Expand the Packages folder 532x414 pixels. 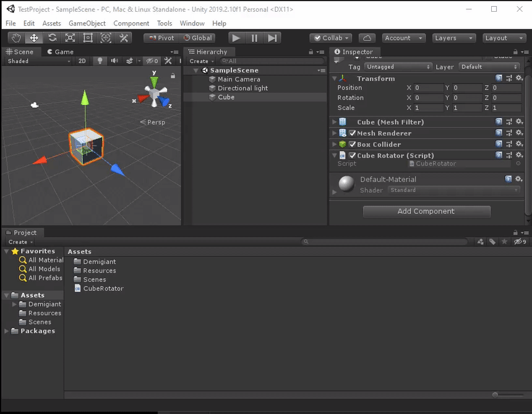[x=6, y=331]
